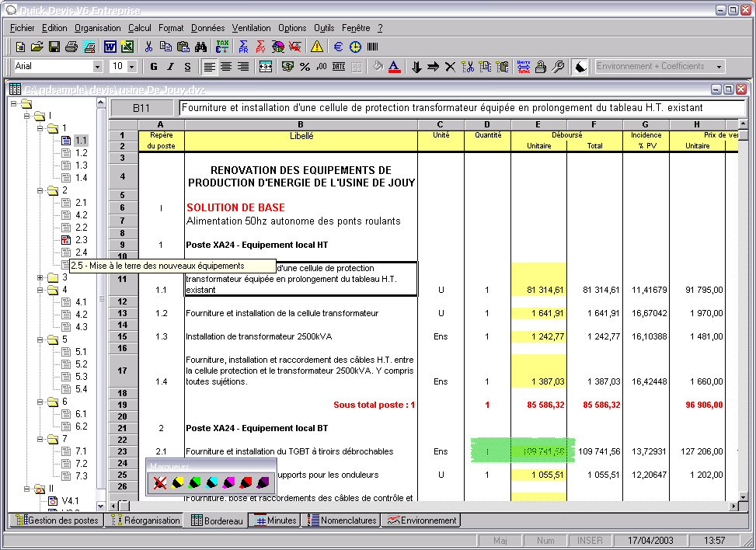The image size is (756, 550).
Task: Expand tree node 3 in the sidebar
Action: pos(40,277)
